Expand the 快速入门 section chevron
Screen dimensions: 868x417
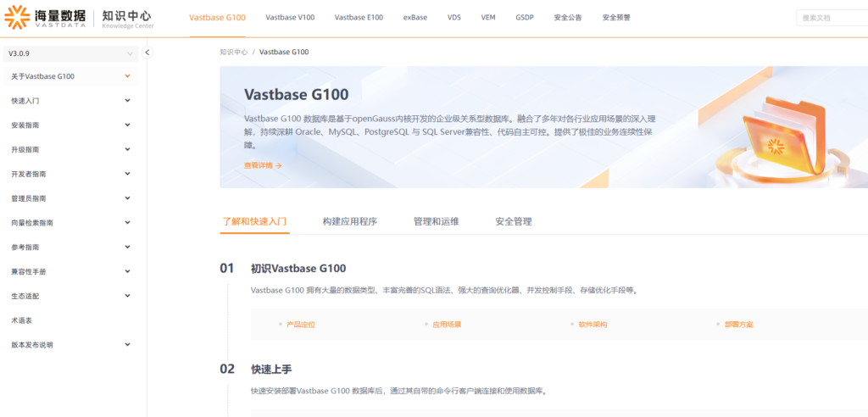tap(128, 101)
